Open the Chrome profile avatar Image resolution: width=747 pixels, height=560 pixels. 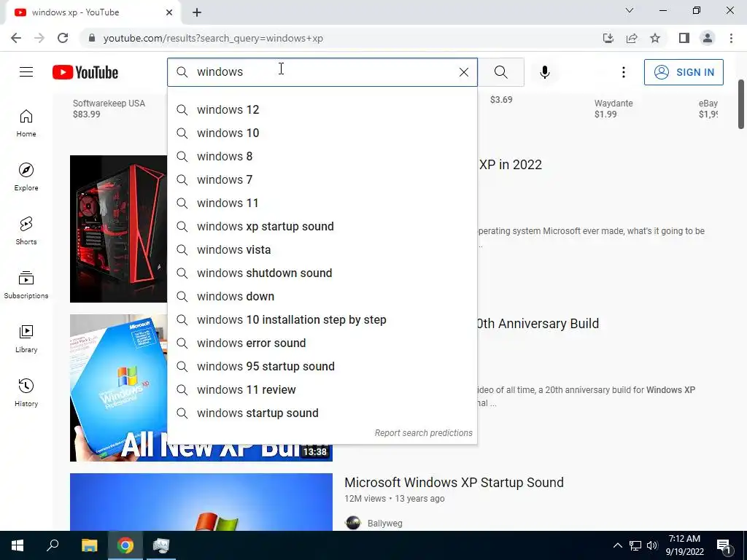708,38
